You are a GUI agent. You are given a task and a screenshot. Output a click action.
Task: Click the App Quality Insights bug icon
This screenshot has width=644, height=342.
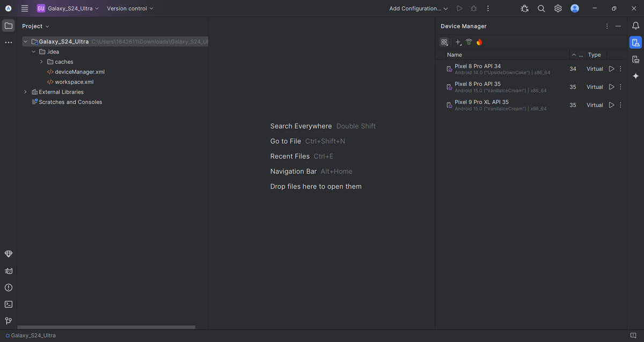(x=524, y=9)
